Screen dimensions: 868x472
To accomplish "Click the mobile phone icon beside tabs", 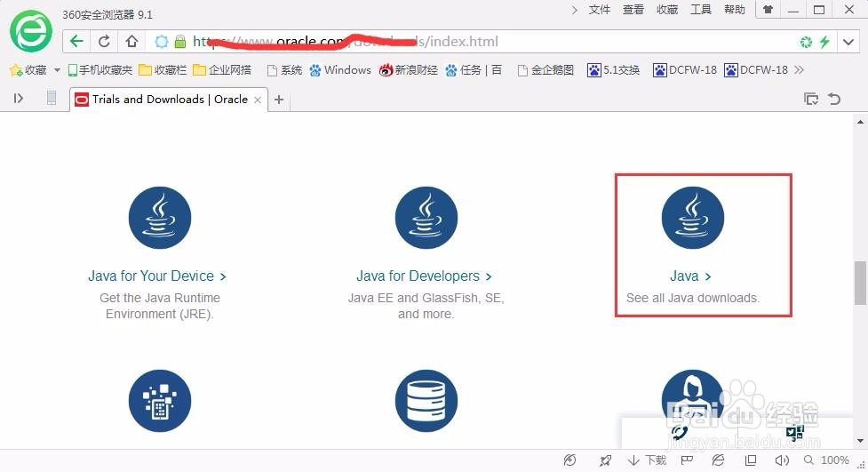I will pos(52,98).
